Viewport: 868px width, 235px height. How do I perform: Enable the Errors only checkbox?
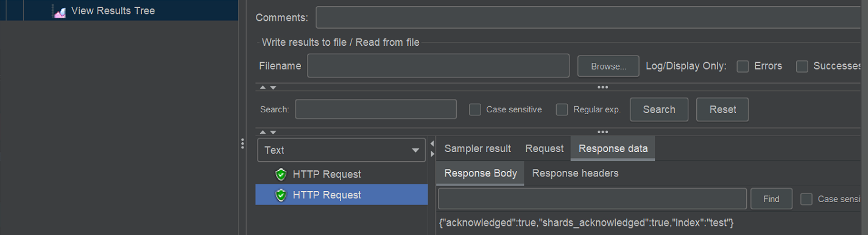pos(743,66)
